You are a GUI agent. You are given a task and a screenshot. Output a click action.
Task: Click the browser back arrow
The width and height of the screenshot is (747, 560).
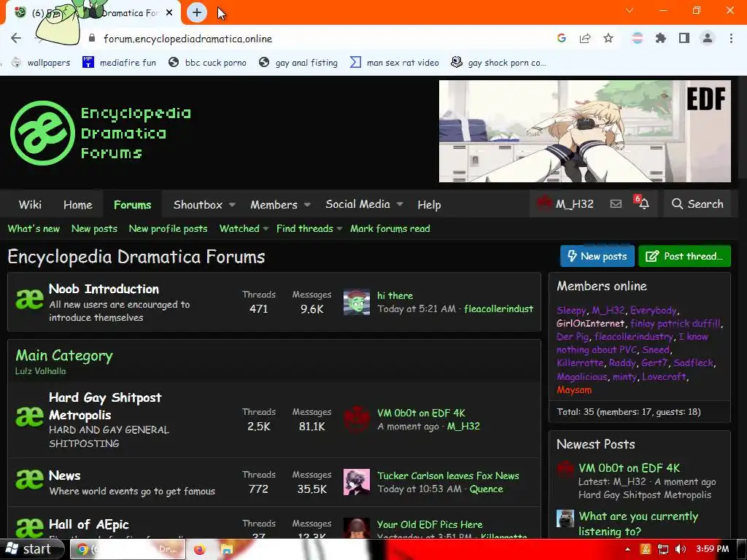16,38
